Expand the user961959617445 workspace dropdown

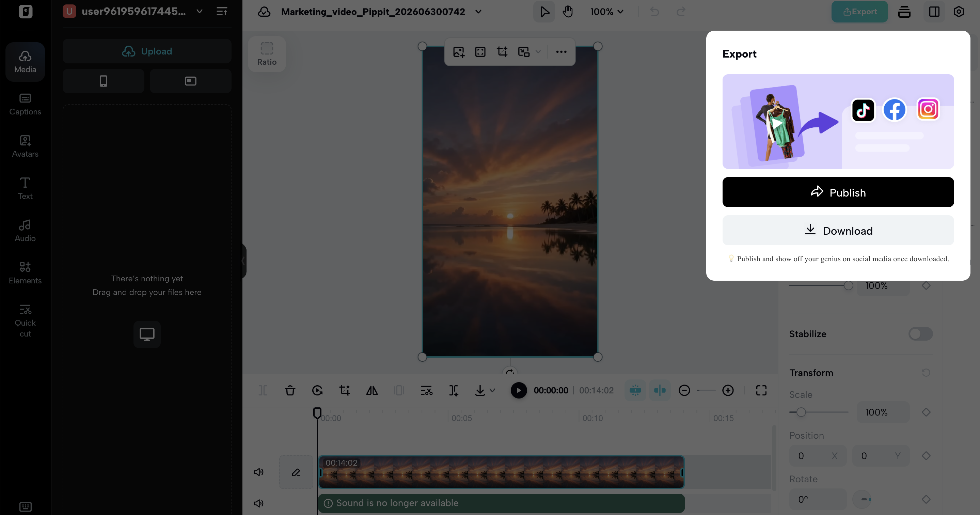point(199,12)
